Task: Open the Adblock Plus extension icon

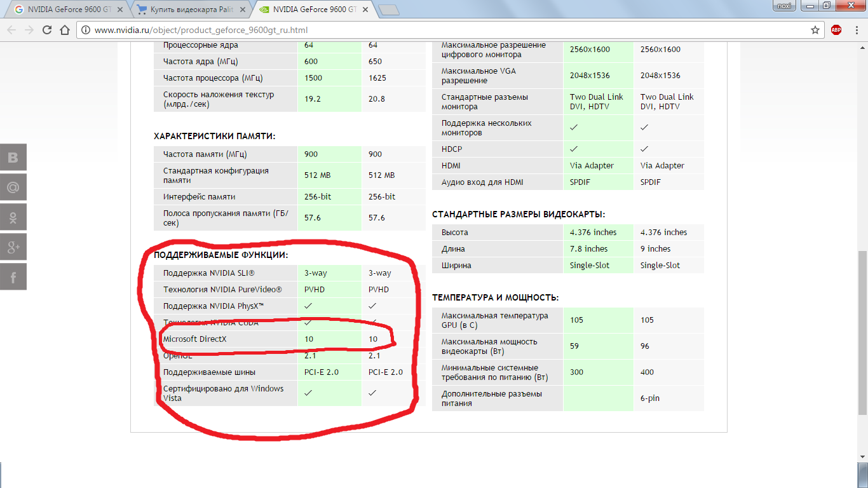Action: tap(836, 30)
